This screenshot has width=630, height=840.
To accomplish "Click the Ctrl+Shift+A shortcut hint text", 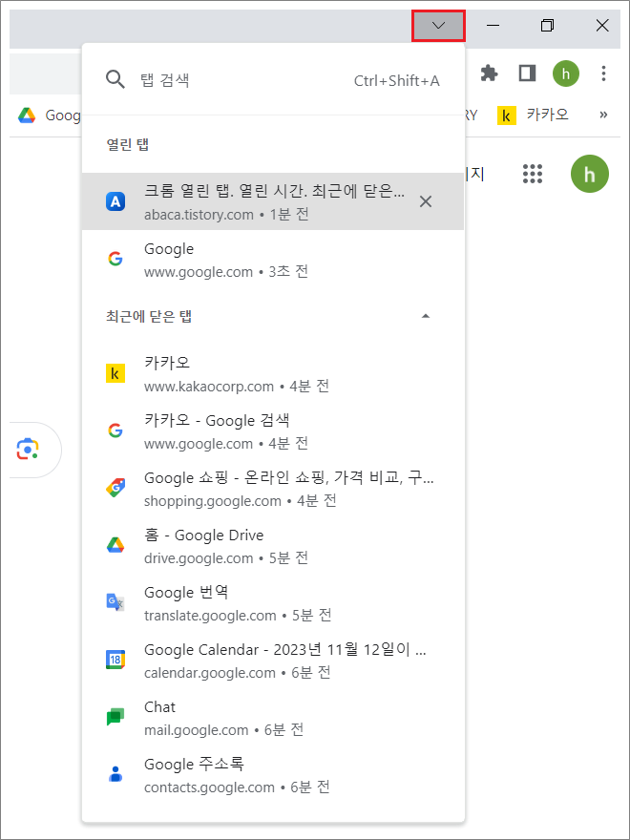I will point(397,81).
